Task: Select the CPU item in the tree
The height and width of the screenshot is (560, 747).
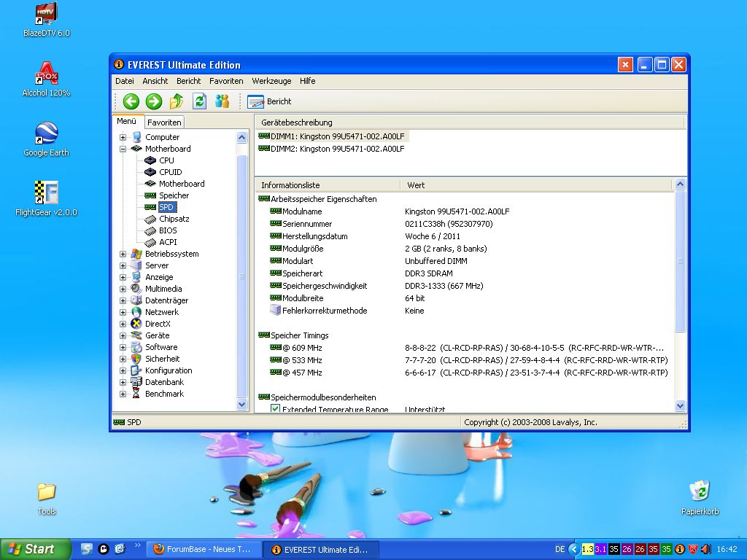Action: [x=166, y=160]
